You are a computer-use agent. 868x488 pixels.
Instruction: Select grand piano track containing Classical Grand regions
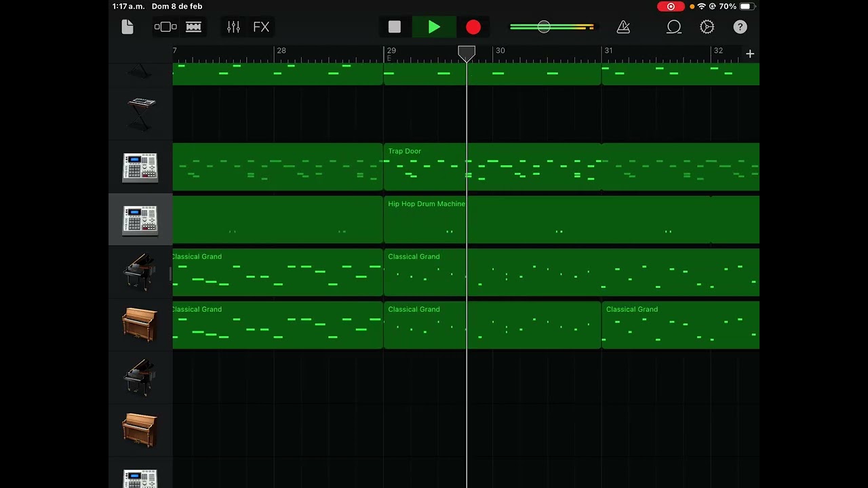[140, 272]
